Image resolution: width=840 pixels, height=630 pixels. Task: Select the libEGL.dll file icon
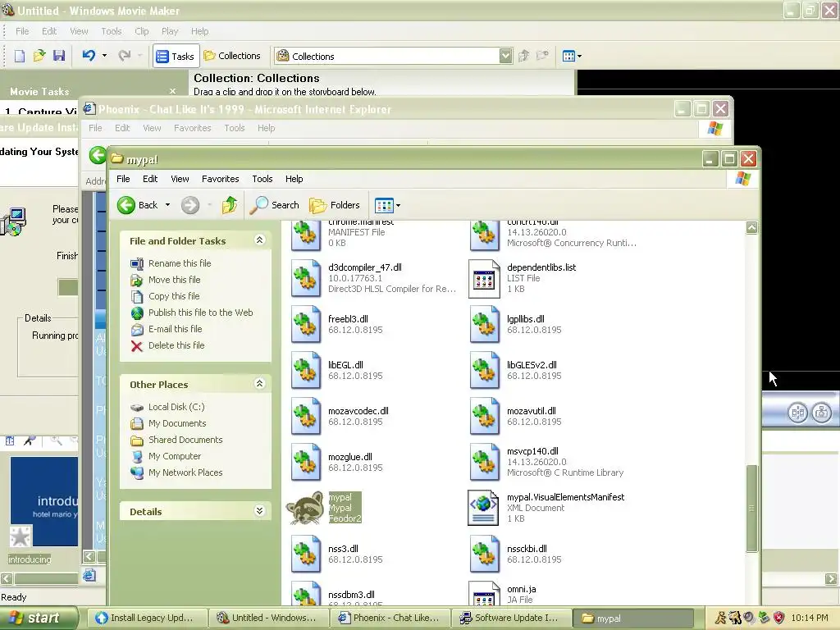tap(305, 370)
